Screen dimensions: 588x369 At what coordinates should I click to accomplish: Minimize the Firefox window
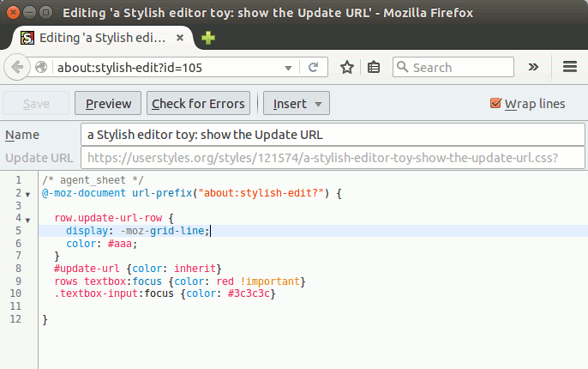tap(30, 12)
